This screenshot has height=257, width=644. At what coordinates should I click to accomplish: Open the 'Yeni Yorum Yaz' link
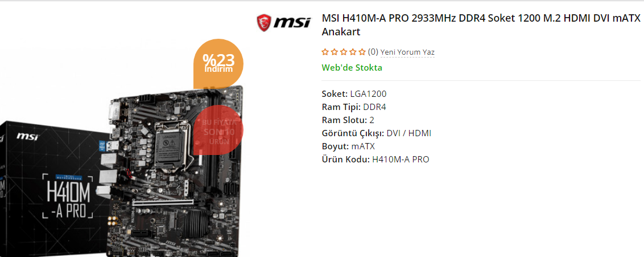click(407, 52)
